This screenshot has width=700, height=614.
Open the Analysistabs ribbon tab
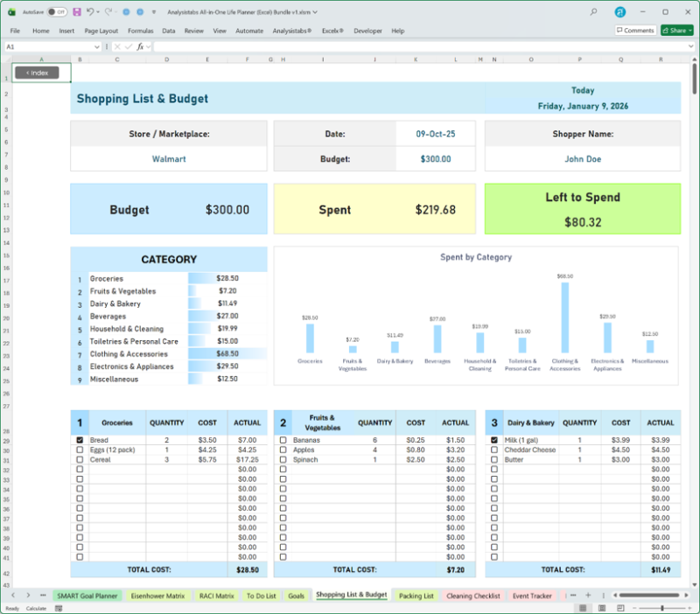290,31
